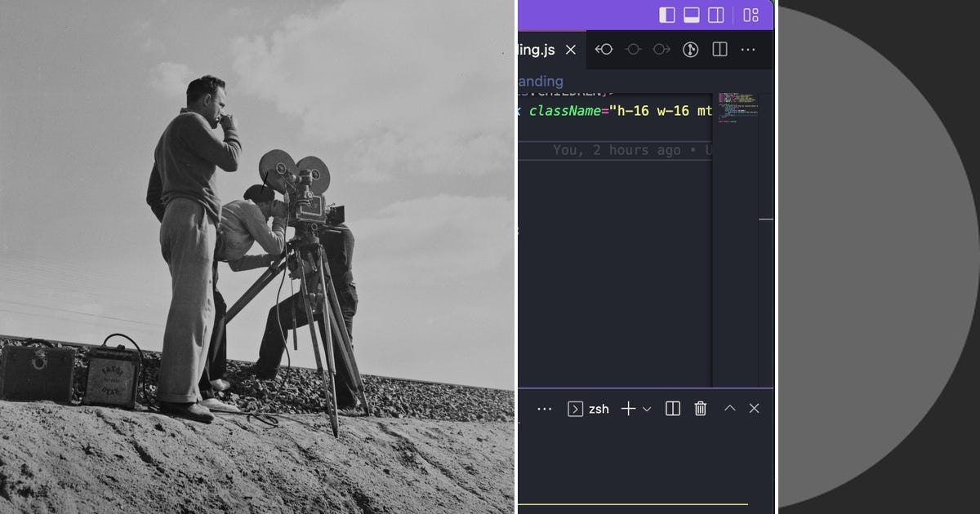The width and height of the screenshot is (980, 514).
Task: Open the terminal profile dropdown
Action: [x=645, y=409]
